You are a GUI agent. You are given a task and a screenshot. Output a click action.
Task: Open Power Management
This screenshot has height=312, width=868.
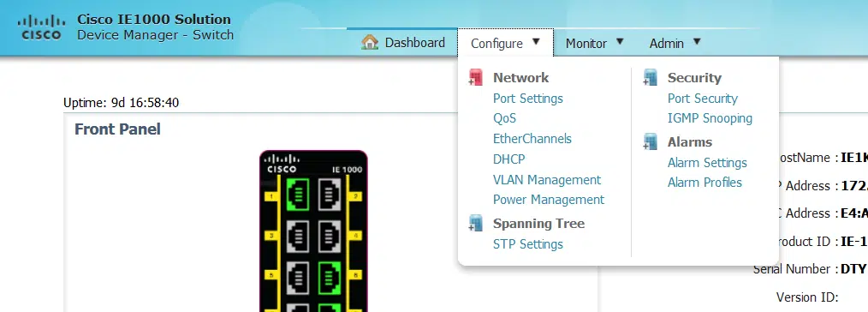(x=549, y=200)
